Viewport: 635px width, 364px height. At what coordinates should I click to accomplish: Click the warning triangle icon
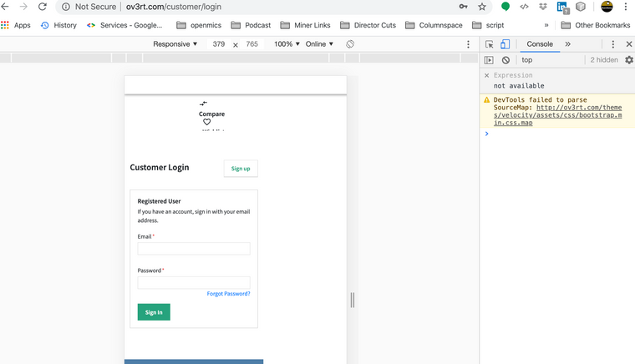[x=487, y=99]
